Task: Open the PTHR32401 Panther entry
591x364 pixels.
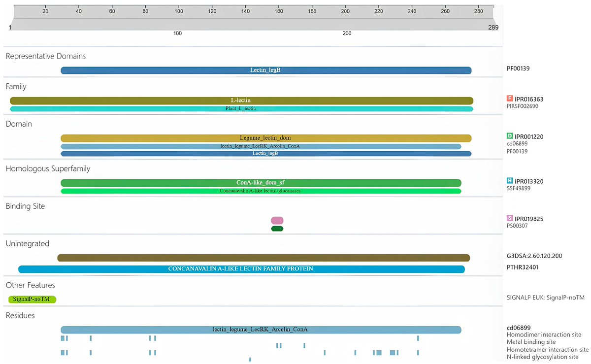Action: (x=524, y=267)
